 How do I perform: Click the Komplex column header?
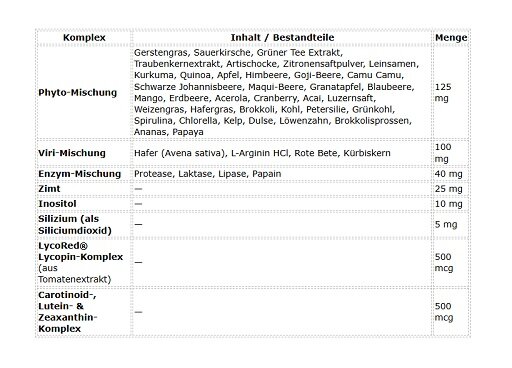point(84,37)
